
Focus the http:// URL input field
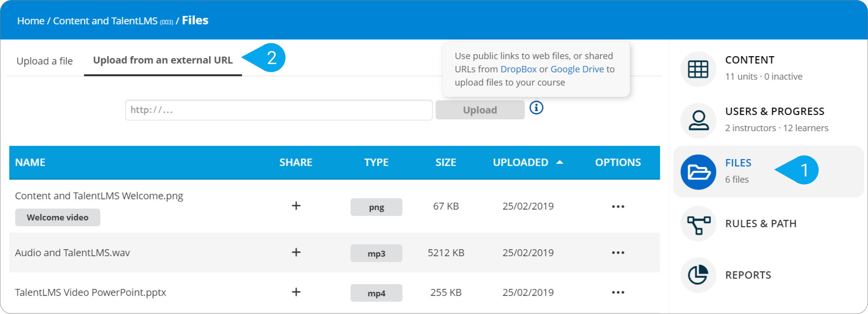pos(279,110)
